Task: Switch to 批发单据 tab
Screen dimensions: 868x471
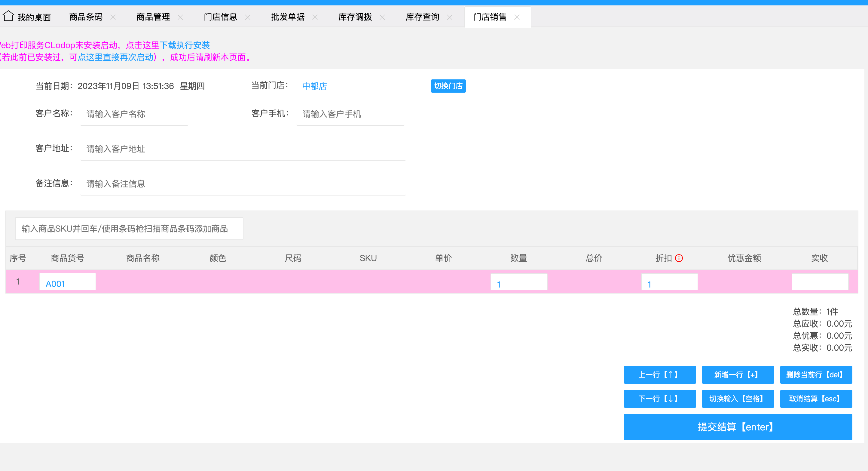Action: 288,17
